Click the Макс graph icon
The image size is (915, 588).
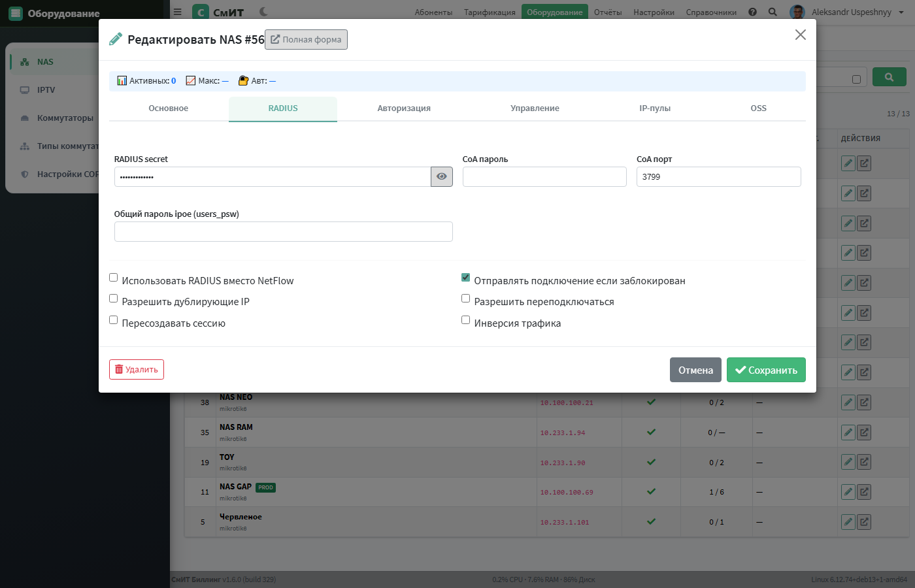pos(191,80)
